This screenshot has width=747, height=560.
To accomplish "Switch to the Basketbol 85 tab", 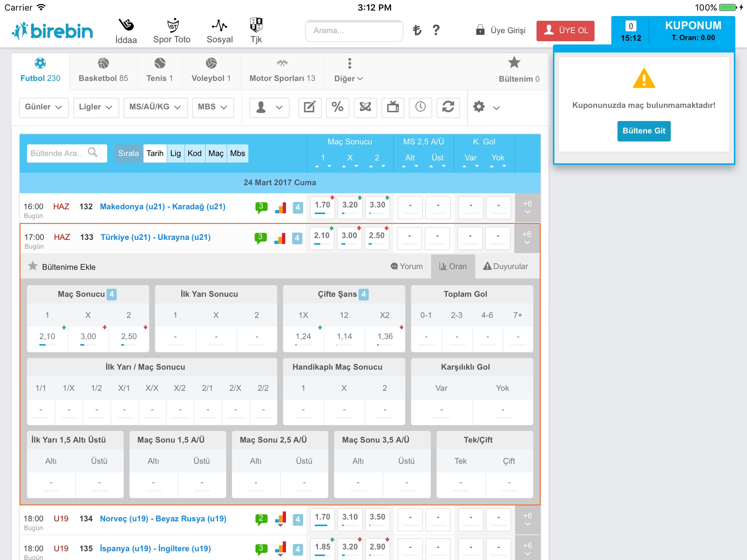I will (x=103, y=71).
